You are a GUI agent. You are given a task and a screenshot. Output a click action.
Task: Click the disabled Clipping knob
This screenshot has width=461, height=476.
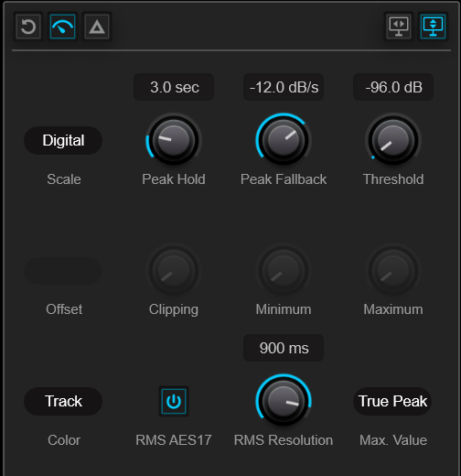[x=174, y=271]
